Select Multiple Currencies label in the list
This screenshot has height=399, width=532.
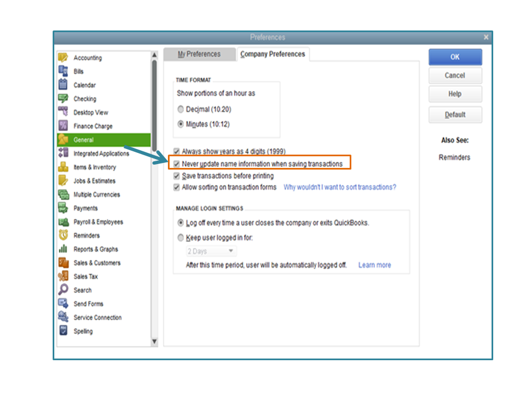96,195
